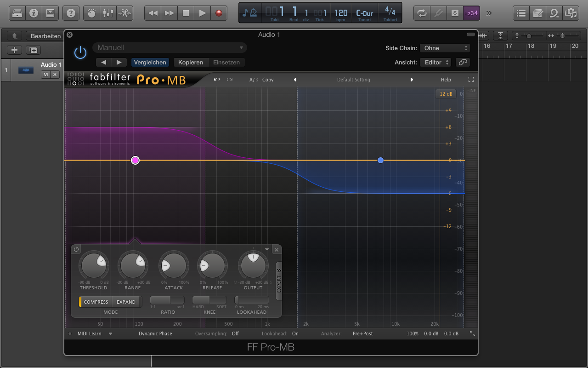This screenshot has width=588, height=368.
Task: Click the Rewind transport button
Action: tap(153, 13)
